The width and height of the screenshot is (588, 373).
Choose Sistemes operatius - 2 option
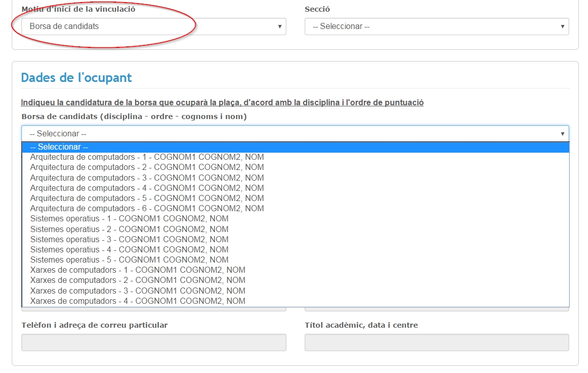(129, 229)
